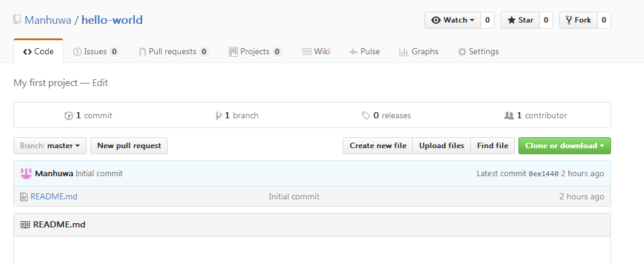Click Create new file button
644x264 pixels.
click(x=378, y=146)
